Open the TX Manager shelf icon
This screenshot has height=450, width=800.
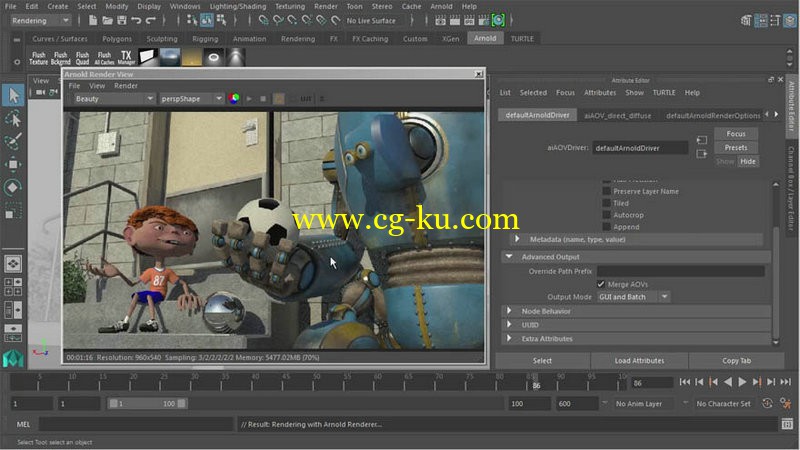126,58
